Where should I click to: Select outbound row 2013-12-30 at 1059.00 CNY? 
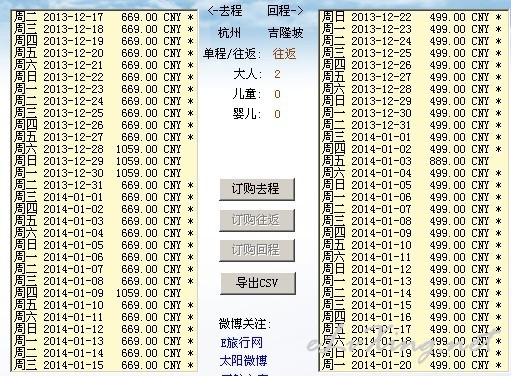point(104,173)
